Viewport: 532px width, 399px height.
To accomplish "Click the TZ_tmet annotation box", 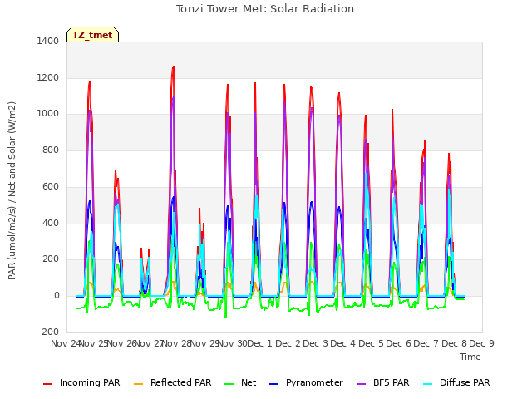I will pos(92,35).
